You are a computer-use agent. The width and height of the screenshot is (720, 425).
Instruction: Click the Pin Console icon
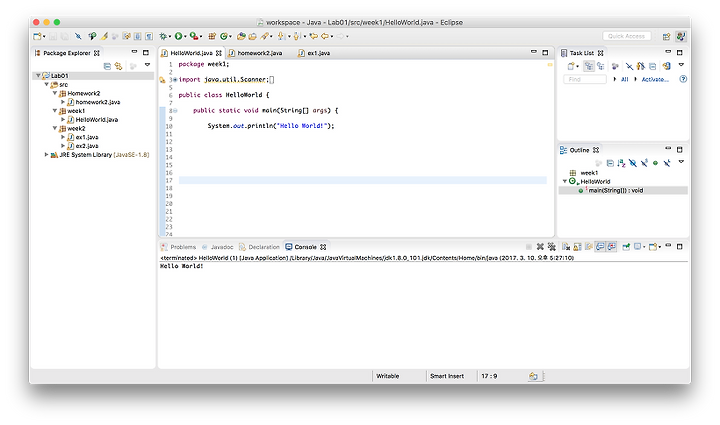coord(626,246)
